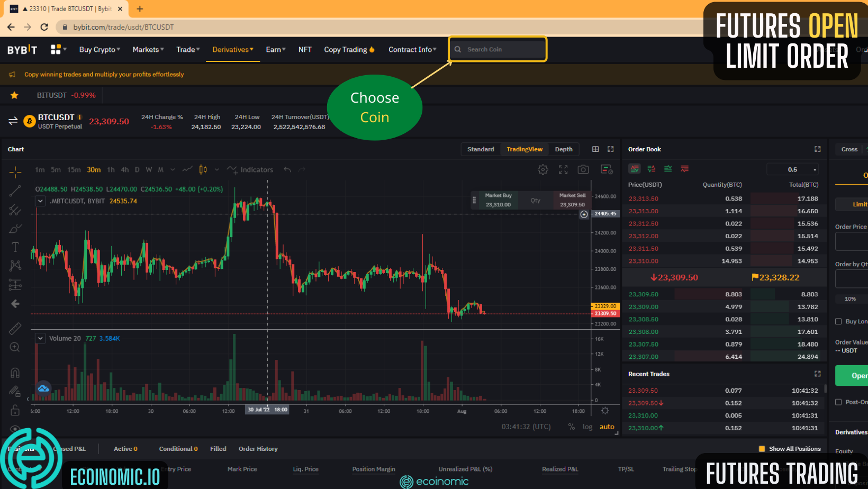Select the trend line drawing tool
The width and height of the screenshot is (868, 489).
coord(15,191)
